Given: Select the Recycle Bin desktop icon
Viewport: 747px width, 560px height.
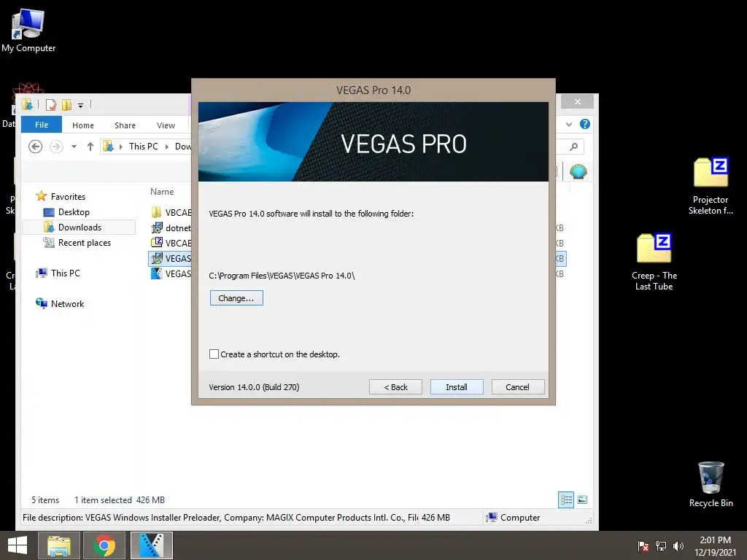Looking at the screenshot, I should point(711,484).
